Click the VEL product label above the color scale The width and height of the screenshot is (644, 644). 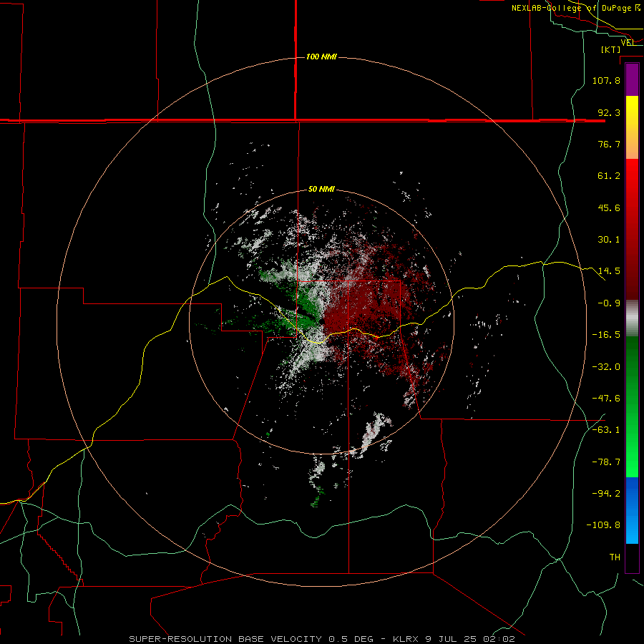tap(628, 42)
